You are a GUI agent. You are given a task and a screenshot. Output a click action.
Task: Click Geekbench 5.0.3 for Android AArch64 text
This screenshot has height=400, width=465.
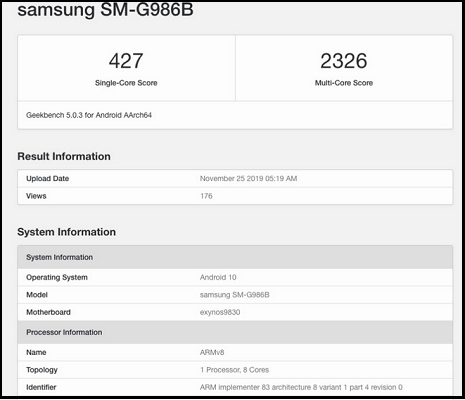pyautogui.click(x=89, y=115)
